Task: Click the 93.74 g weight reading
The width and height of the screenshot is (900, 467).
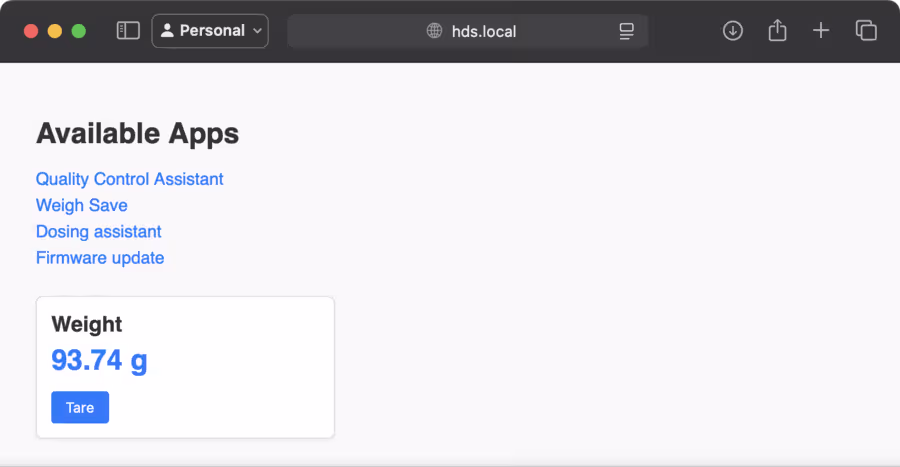Action: tap(99, 360)
